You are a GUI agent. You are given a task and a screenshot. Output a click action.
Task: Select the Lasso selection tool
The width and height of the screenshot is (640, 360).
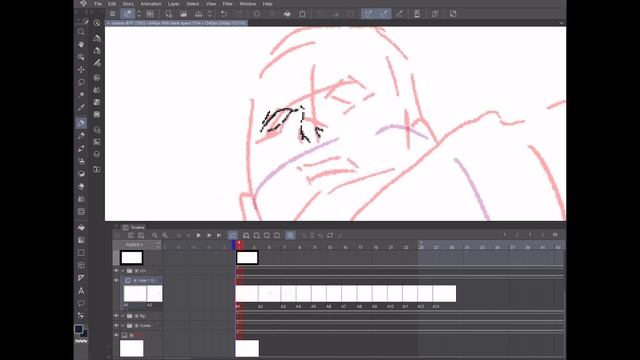81,82
